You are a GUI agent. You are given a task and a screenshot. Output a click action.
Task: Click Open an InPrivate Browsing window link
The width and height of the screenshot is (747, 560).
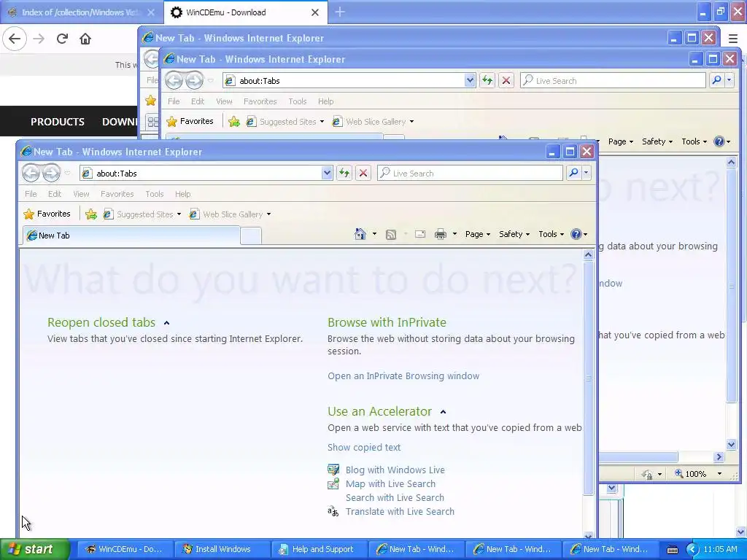click(403, 376)
